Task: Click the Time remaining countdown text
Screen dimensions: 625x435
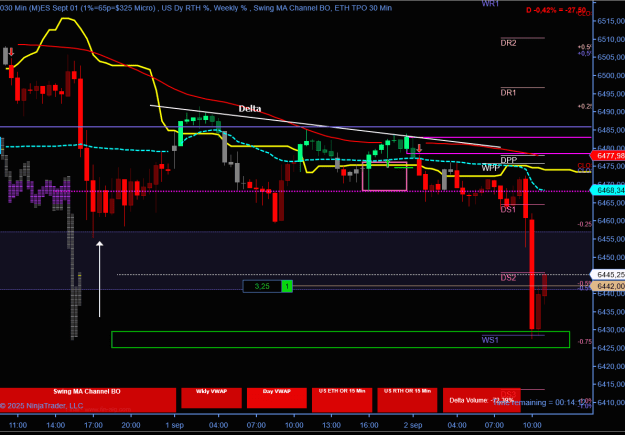Action: (540, 402)
